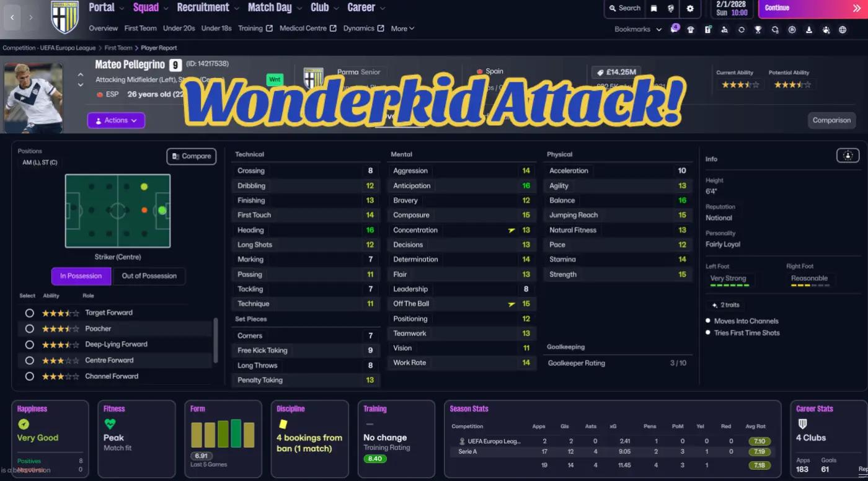This screenshot has height=481, width=868.
Task: Click the Comparison button
Action: click(x=831, y=120)
